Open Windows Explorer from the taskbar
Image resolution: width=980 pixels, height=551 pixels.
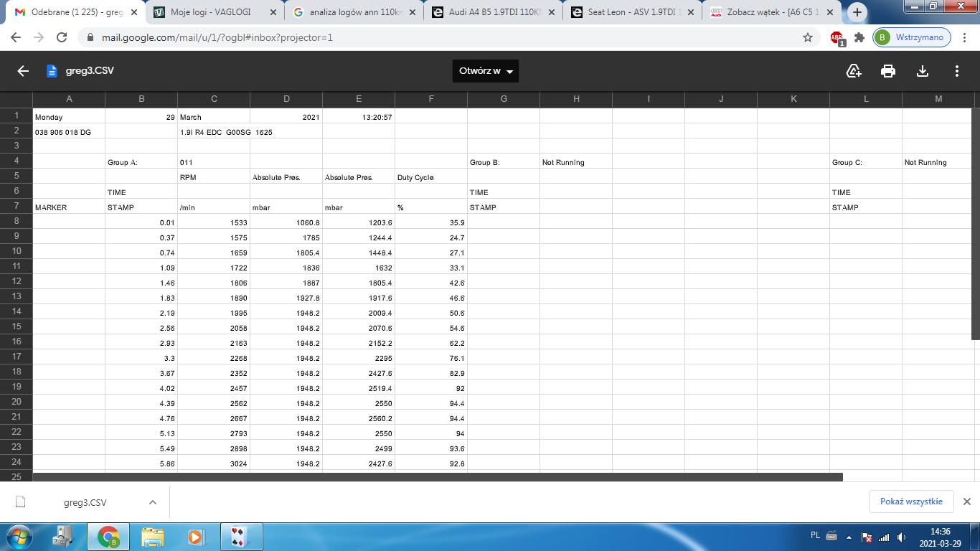click(x=153, y=536)
